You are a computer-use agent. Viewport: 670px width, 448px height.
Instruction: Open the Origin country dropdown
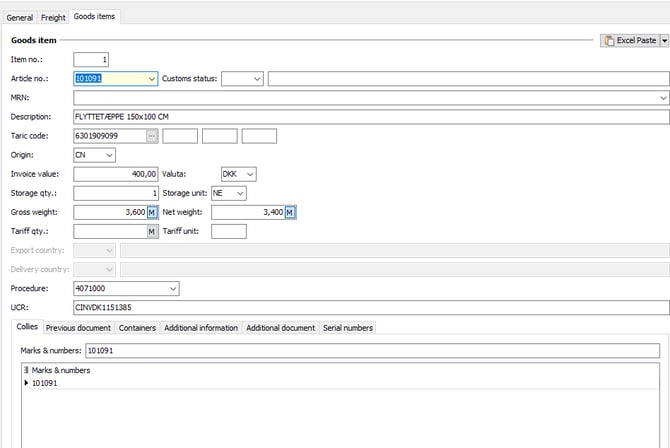coord(109,155)
